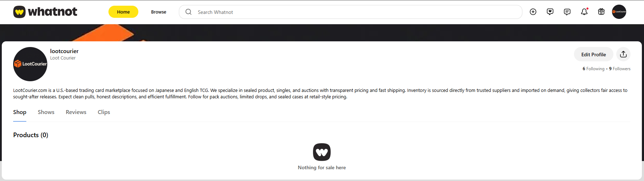This screenshot has height=181, width=644.
Task: Go to the Home page
Action: tap(123, 12)
